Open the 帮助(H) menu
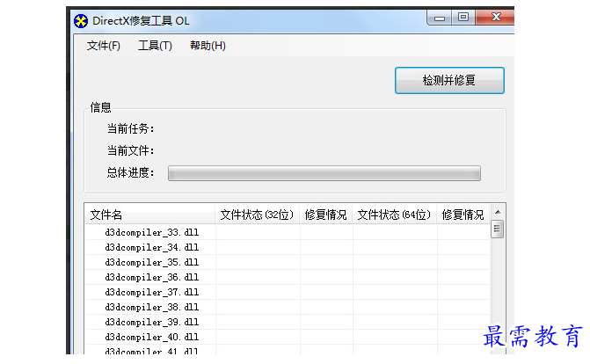 [208, 46]
